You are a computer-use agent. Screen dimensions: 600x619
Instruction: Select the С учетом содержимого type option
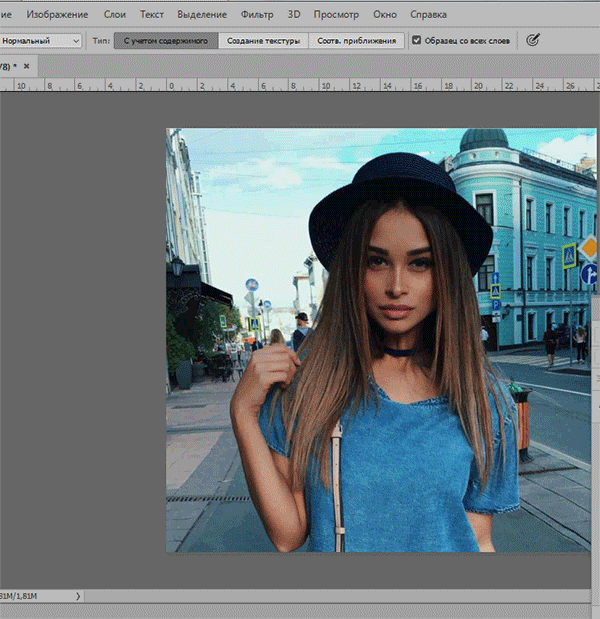pyautogui.click(x=165, y=41)
